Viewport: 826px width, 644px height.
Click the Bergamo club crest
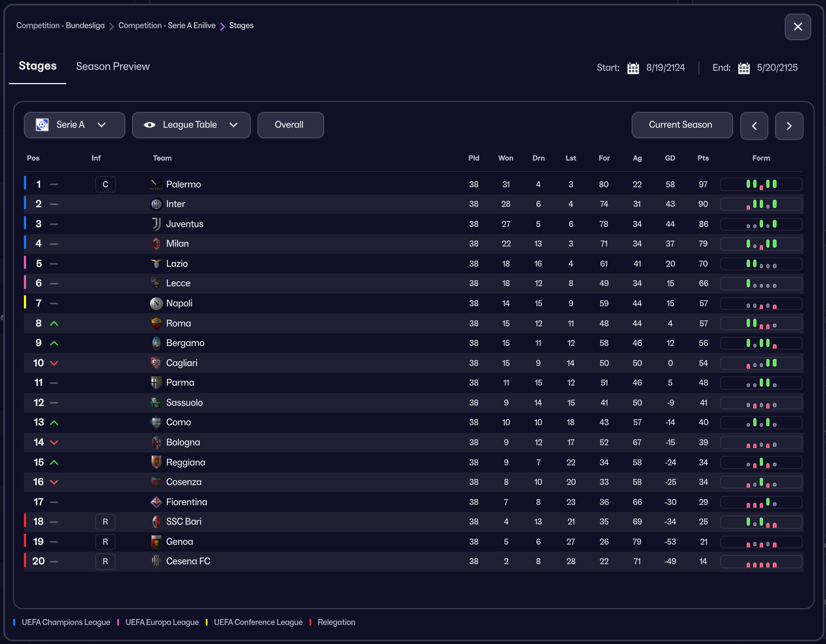point(156,343)
